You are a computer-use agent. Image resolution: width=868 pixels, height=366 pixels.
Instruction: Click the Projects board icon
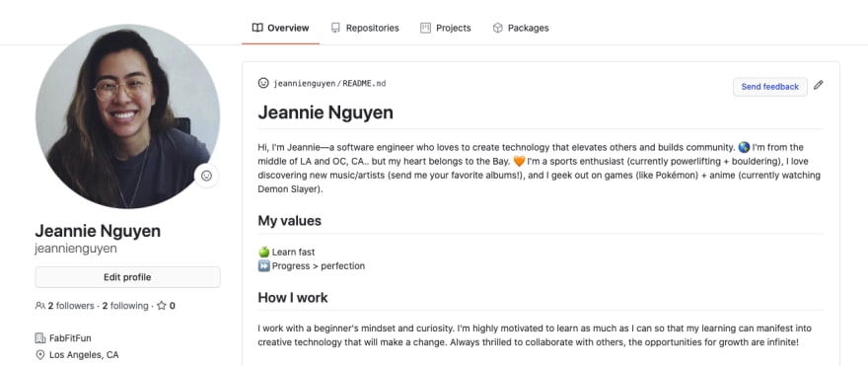[x=425, y=28]
